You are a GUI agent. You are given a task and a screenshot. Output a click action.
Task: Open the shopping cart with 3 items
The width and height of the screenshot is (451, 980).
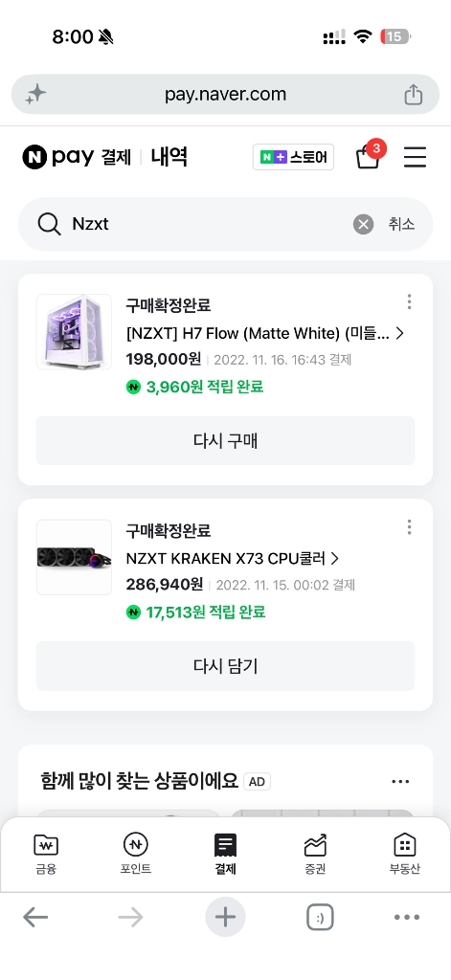coord(369,156)
